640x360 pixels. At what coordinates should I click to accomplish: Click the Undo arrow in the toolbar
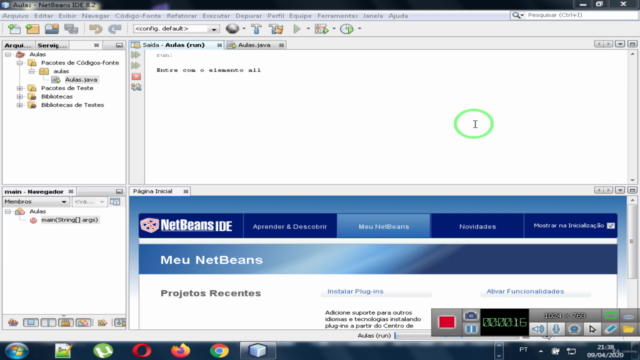pyautogui.click(x=96, y=29)
